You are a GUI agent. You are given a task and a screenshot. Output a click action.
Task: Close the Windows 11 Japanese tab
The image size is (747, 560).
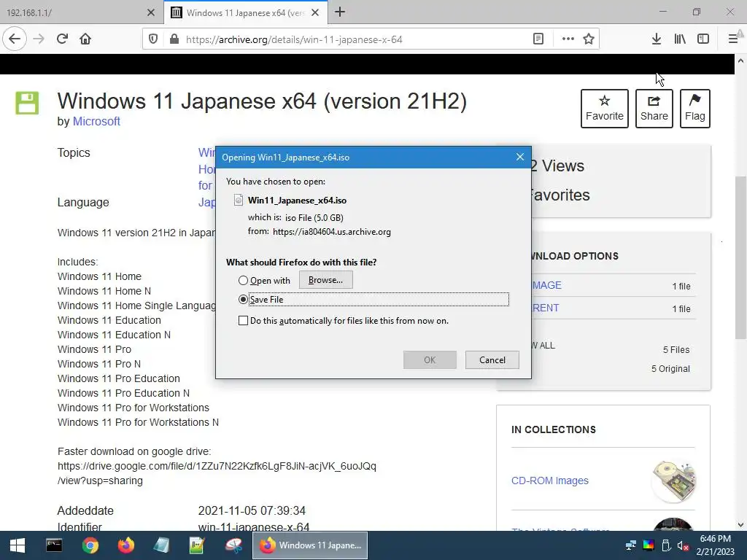pyautogui.click(x=315, y=13)
